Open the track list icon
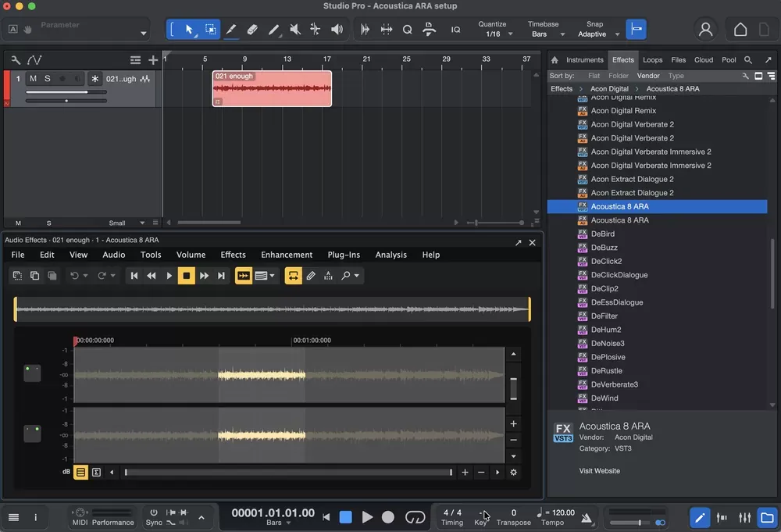Image resolution: width=781 pixels, height=532 pixels. 135,60
